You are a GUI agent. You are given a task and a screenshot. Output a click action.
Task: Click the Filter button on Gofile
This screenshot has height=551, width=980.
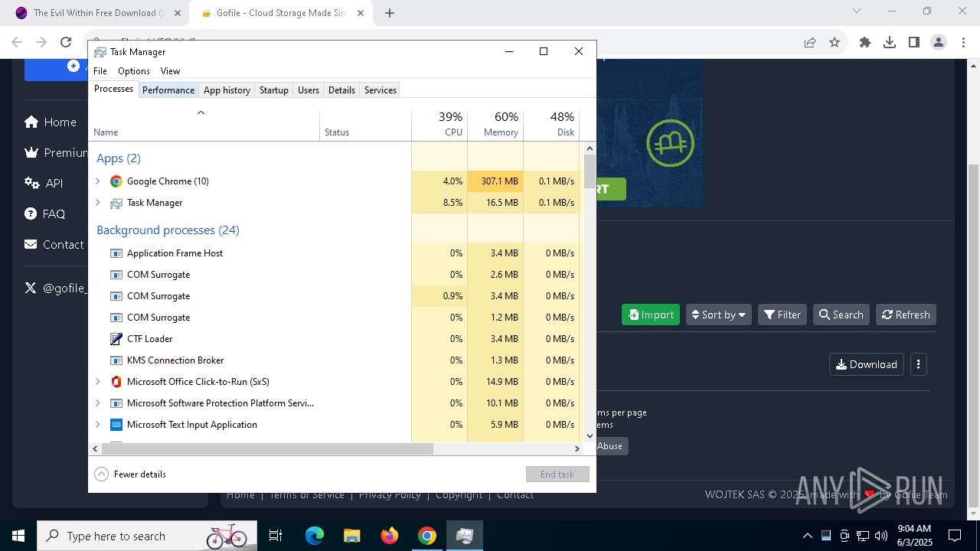click(x=782, y=315)
